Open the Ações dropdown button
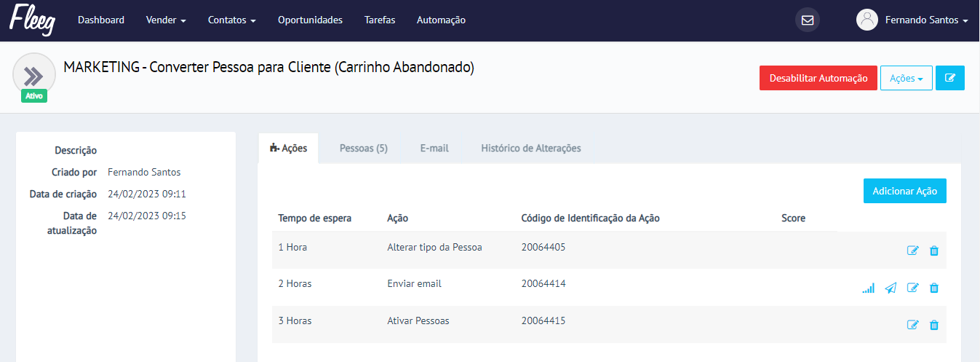The width and height of the screenshot is (980, 362). pyautogui.click(x=906, y=78)
